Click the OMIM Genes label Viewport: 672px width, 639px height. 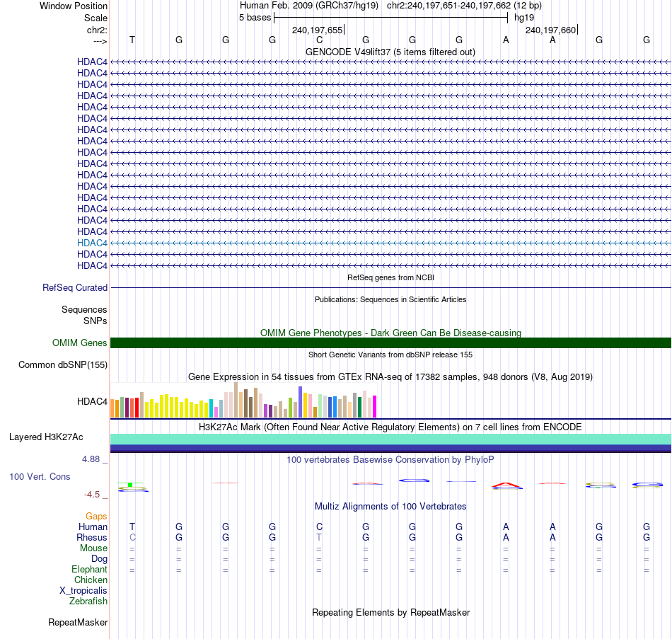(79, 342)
